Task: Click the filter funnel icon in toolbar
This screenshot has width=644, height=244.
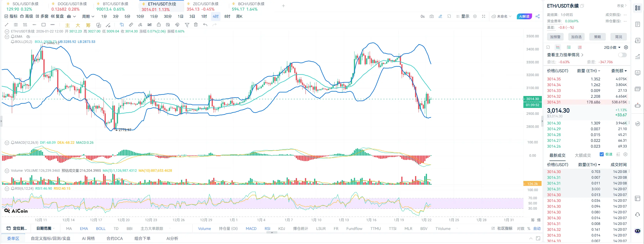Action: point(187,25)
